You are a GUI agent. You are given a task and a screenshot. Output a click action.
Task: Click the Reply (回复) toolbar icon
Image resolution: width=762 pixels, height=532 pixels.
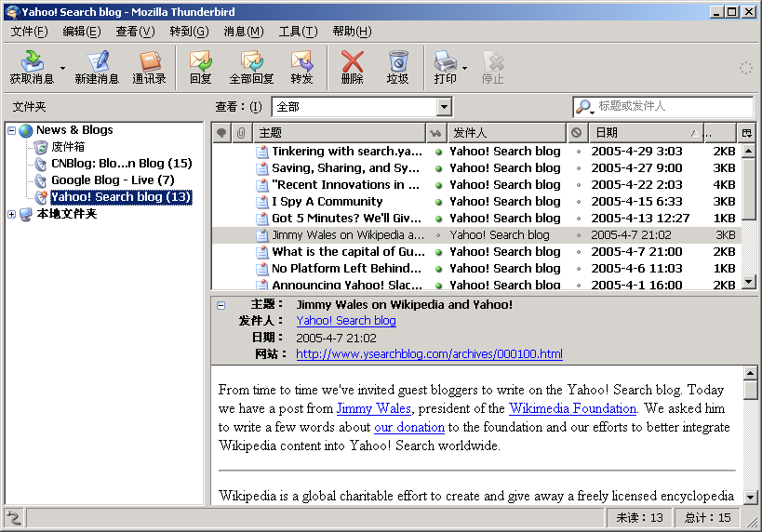(x=201, y=61)
